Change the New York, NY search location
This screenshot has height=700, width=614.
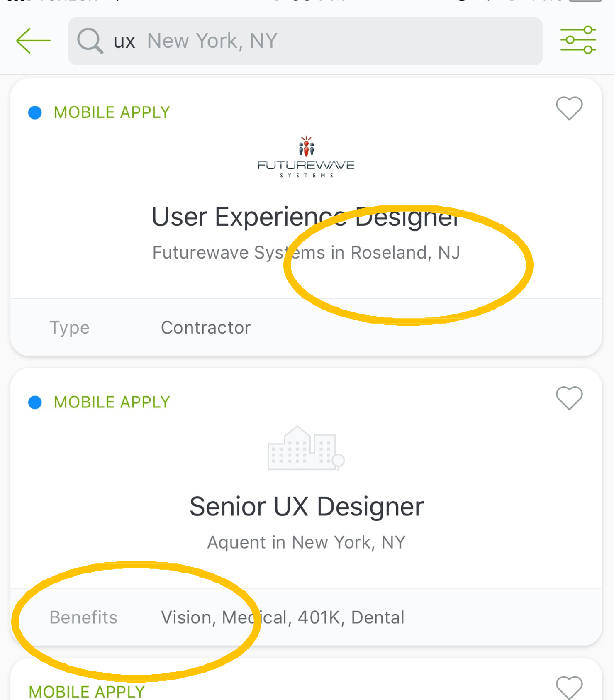[212, 41]
